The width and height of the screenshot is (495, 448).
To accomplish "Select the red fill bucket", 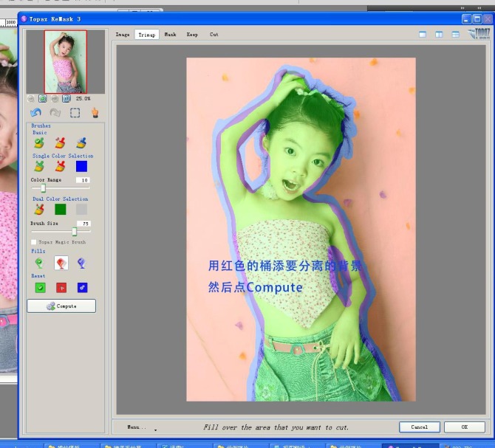I will pyautogui.click(x=61, y=263).
